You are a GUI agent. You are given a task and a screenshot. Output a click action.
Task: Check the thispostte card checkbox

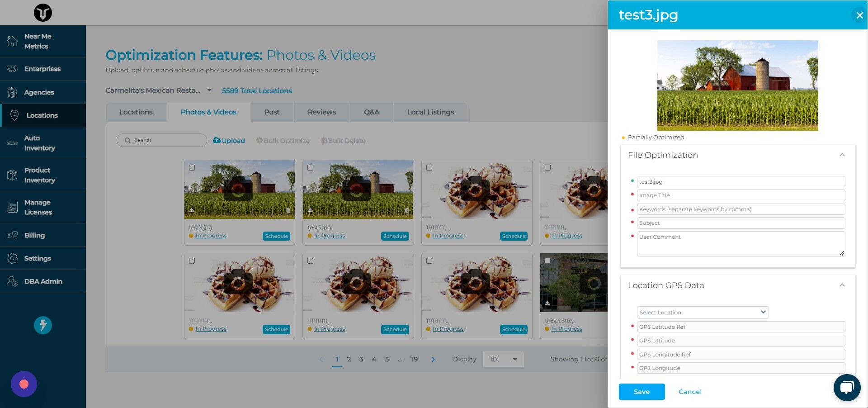547,261
